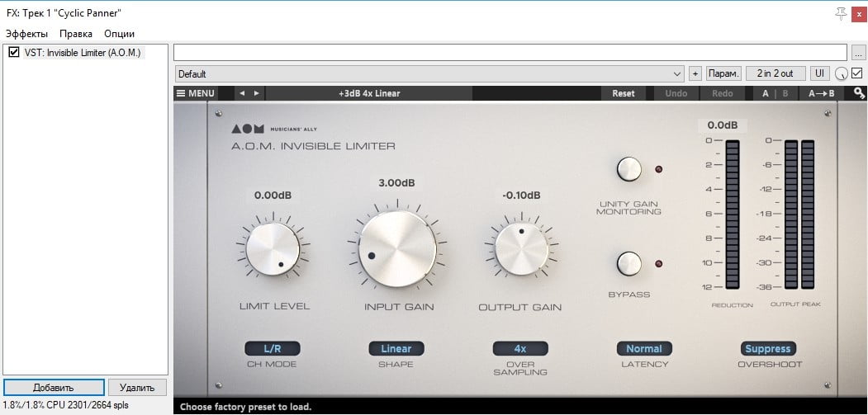The height and width of the screenshot is (415, 868).
Task: Click the Удалить button
Action: point(137,387)
